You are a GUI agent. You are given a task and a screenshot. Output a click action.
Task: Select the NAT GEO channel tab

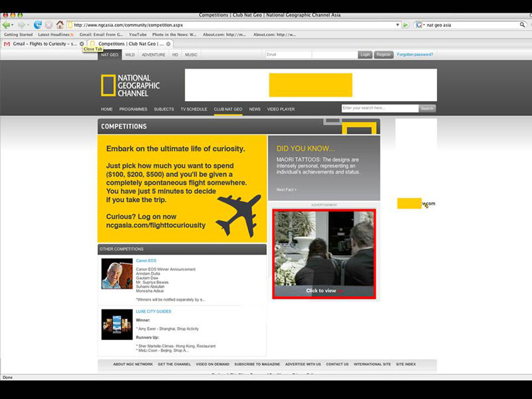[x=109, y=55]
